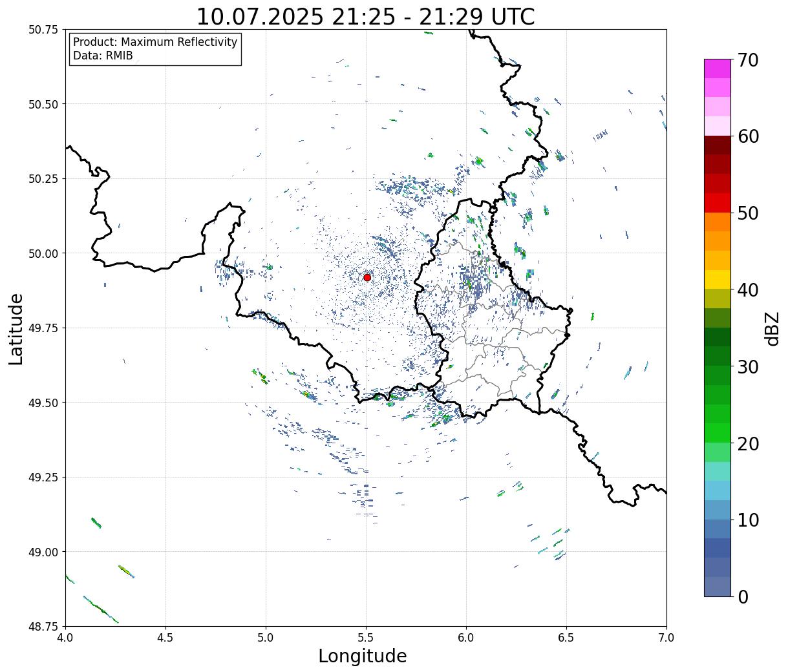Image resolution: width=788 pixels, height=672 pixels.
Task: Click the 'Latitude' axis label
Action: 16,328
